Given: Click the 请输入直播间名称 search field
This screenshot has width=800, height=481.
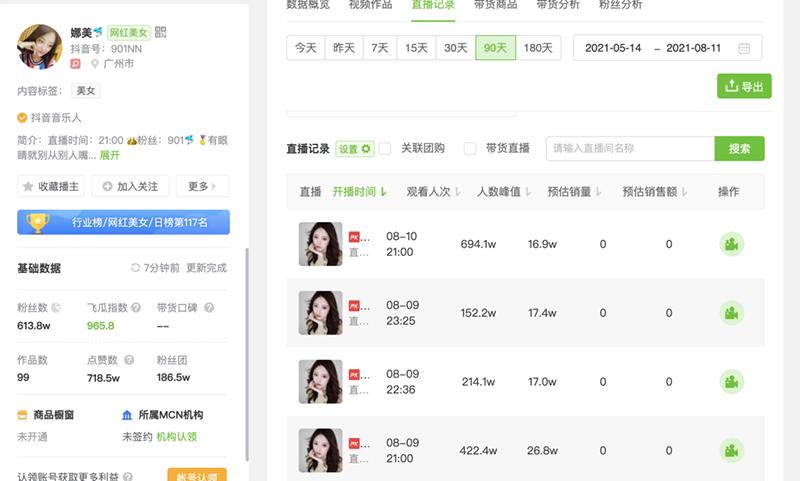Looking at the screenshot, I should coord(629,149).
